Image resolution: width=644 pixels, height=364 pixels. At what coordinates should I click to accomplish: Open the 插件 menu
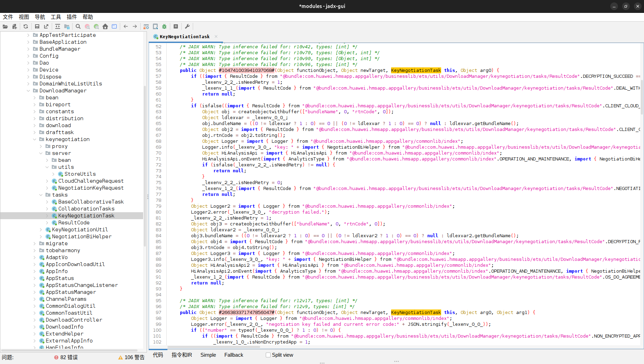click(x=72, y=17)
